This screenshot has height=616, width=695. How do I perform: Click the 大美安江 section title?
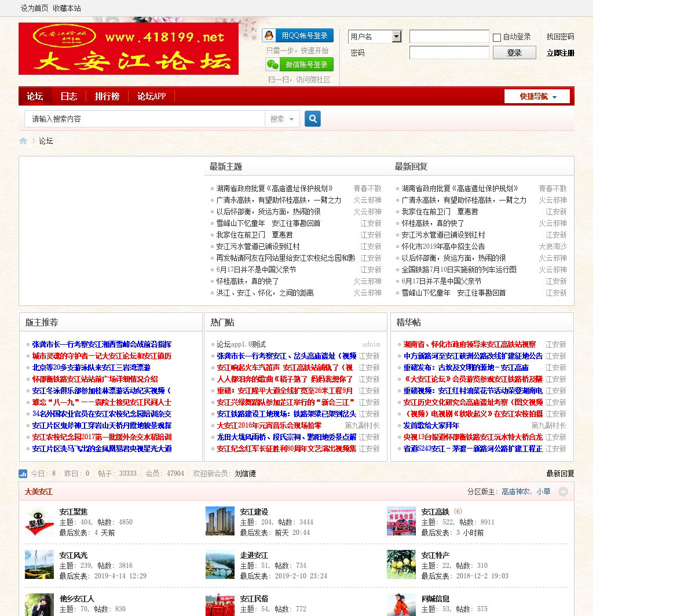(38, 491)
